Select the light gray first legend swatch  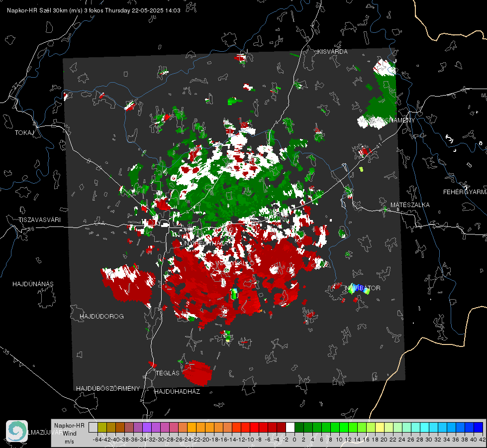point(93,427)
